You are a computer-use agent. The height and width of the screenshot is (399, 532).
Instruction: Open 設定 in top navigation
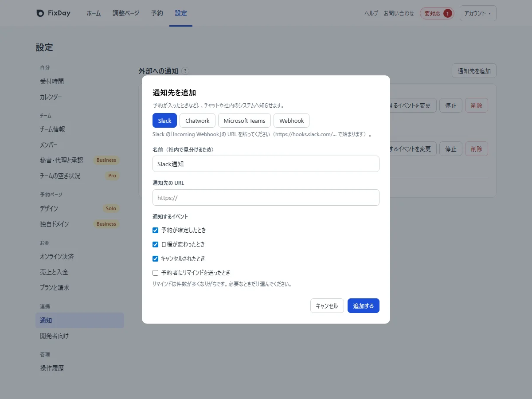(x=181, y=13)
